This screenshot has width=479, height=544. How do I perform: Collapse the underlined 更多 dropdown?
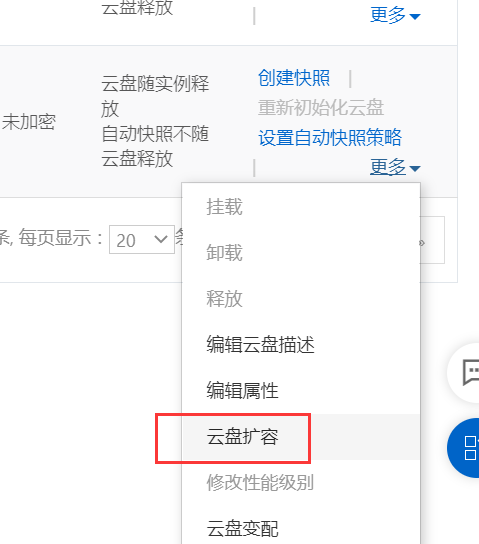click(x=395, y=167)
